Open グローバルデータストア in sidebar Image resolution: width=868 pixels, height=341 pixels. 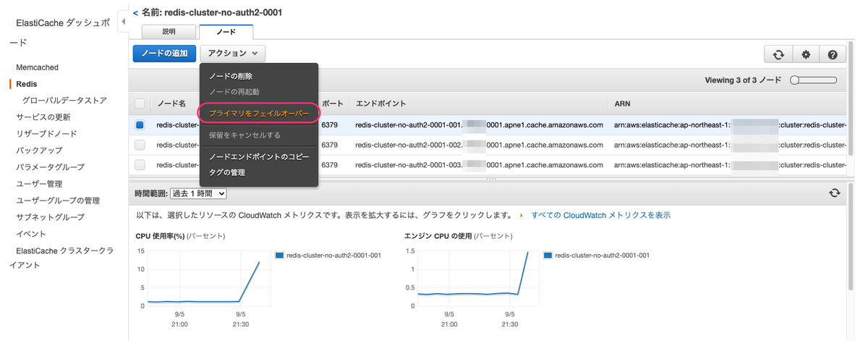[x=64, y=101]
